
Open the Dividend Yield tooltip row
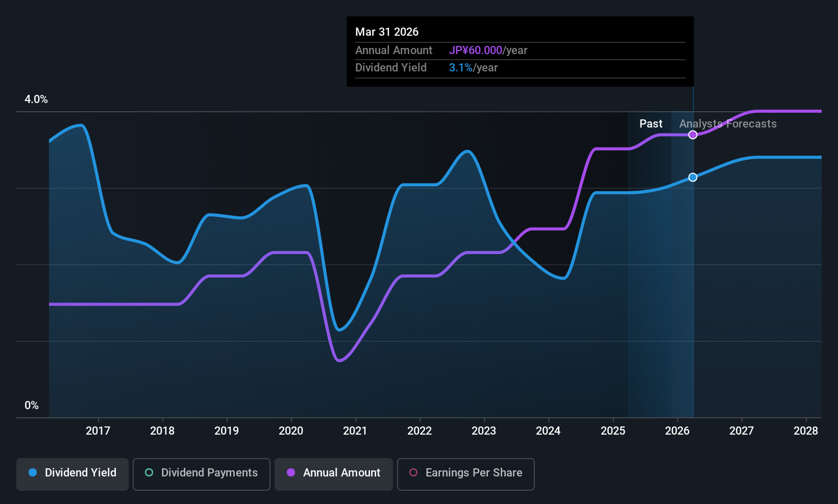click(x=391, y=67)
